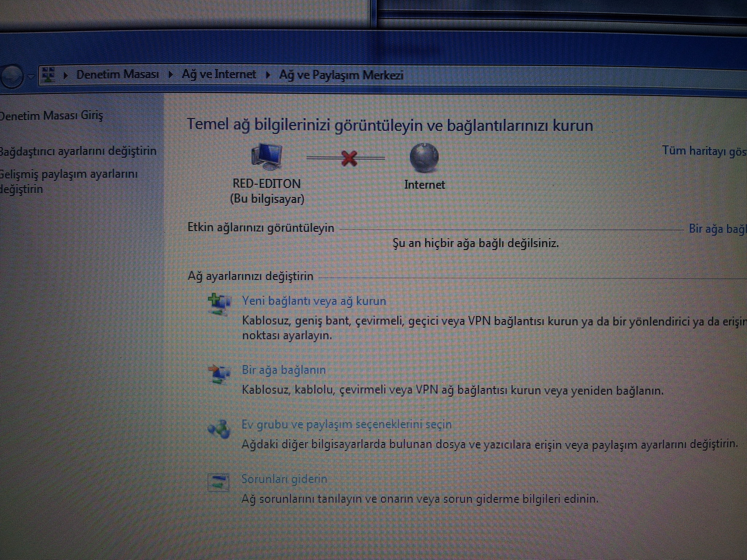
Task: Open Bir ağa bağlanın under network settings
Action: coord(284,370)
